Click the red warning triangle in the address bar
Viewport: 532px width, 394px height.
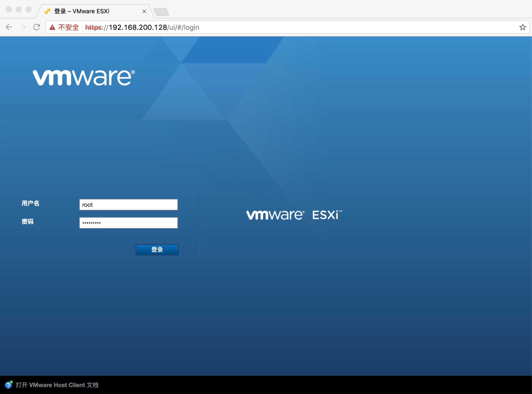click(x=53, y=27)
